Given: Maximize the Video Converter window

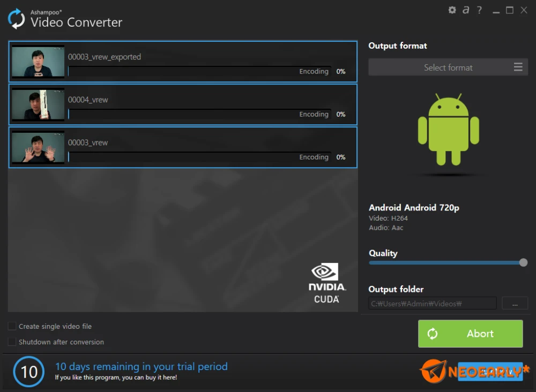Looking at the screenshot, I should (x=510, y=10).
